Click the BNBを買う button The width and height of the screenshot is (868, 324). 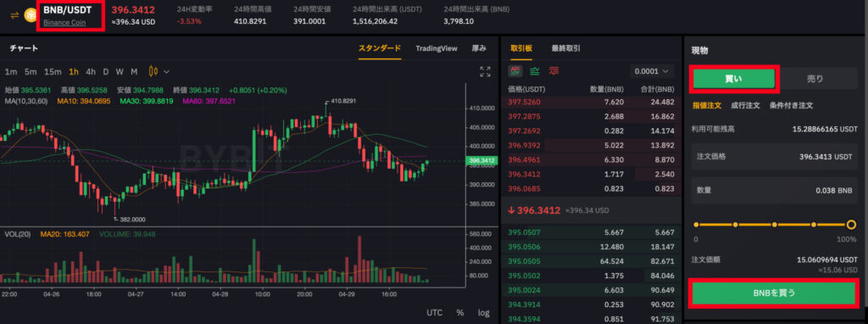coord(771,293)
